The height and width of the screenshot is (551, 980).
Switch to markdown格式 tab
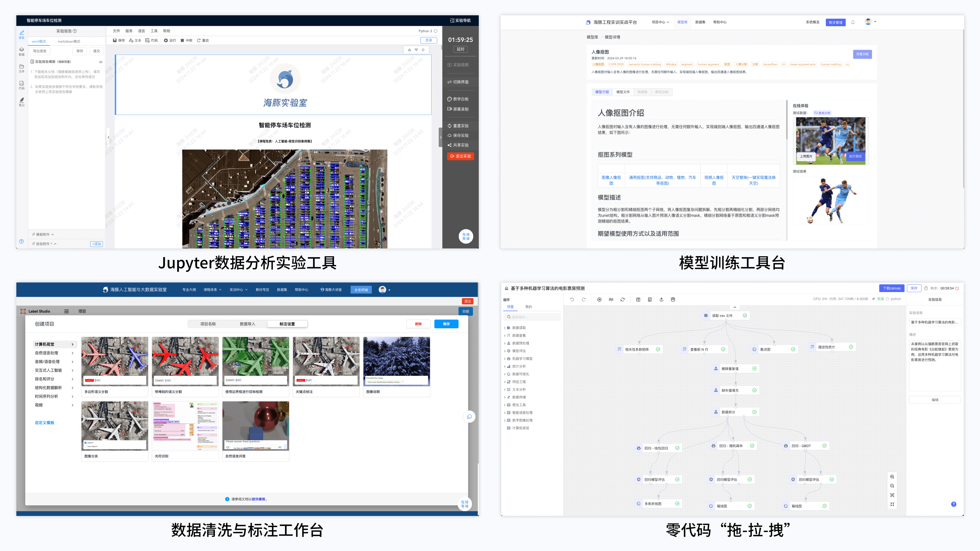pyautogui.click(x=69, y=41)
